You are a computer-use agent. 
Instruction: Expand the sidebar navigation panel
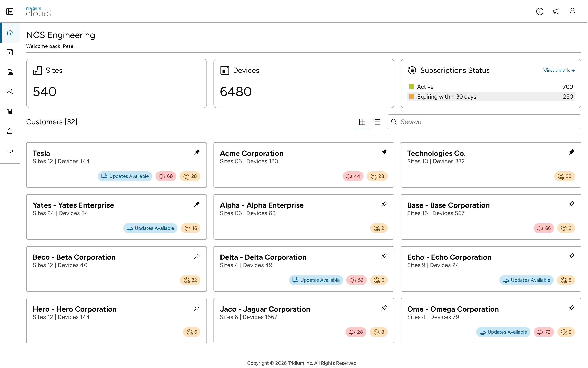coord(10,11)
